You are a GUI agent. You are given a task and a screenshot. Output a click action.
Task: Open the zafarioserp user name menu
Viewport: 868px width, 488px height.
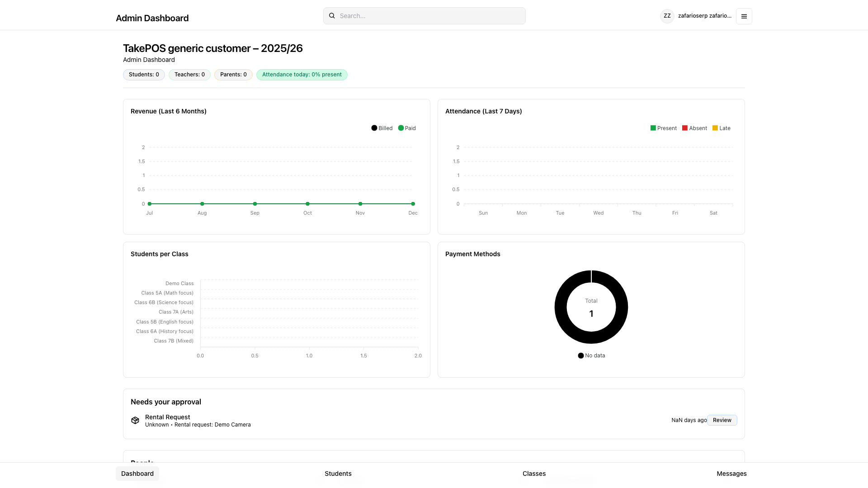(x=704, y=16)
